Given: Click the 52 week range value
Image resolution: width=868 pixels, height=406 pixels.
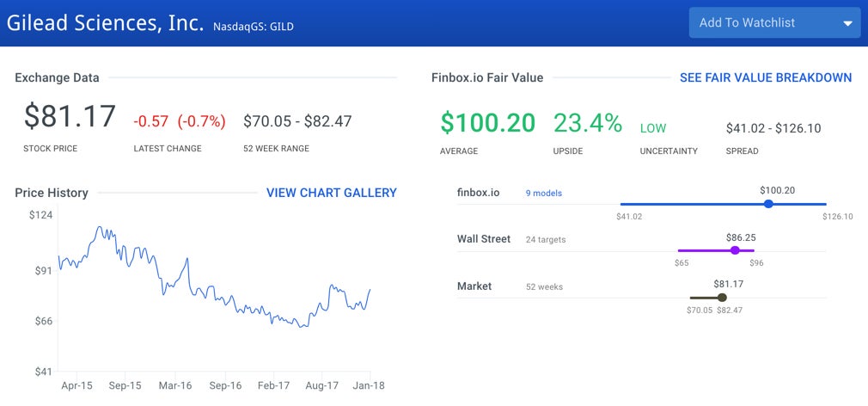Looking at the screenshot, I should coord(297,121).
